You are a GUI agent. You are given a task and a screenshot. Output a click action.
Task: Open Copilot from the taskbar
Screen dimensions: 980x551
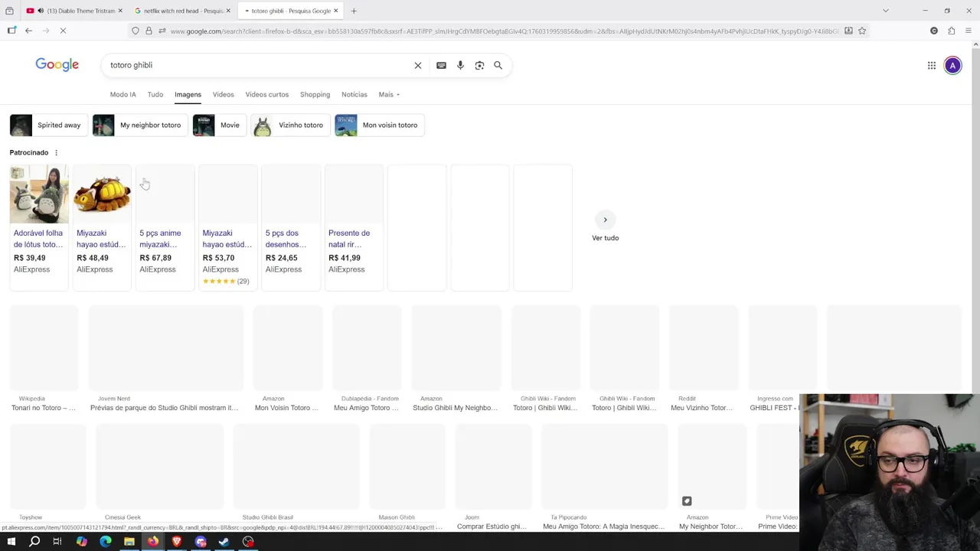point(82,542)
